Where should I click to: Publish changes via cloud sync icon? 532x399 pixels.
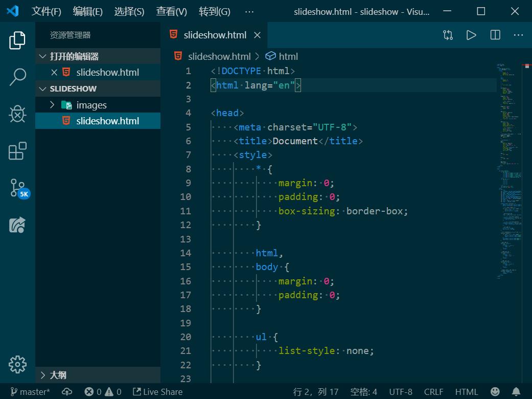[x=67, y=392]
